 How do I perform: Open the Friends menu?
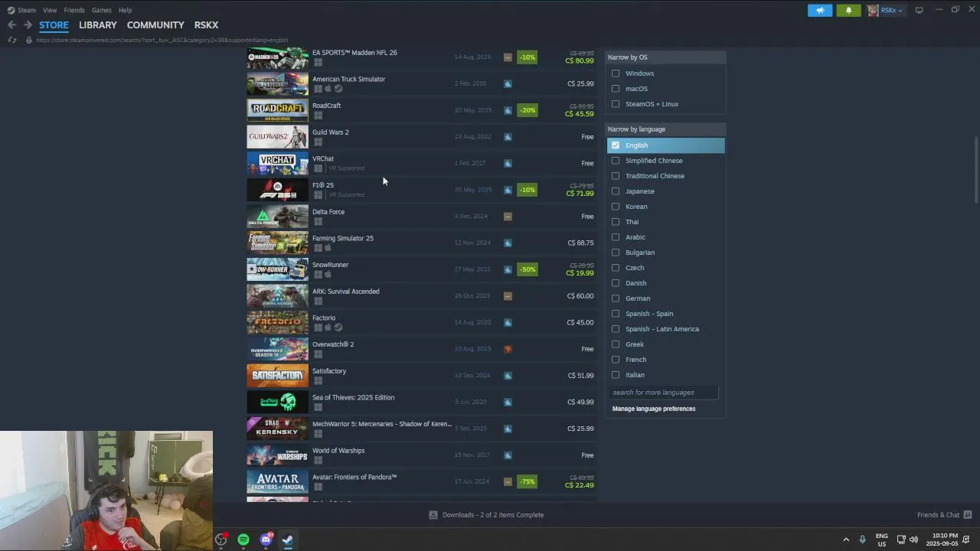(74, 10)
